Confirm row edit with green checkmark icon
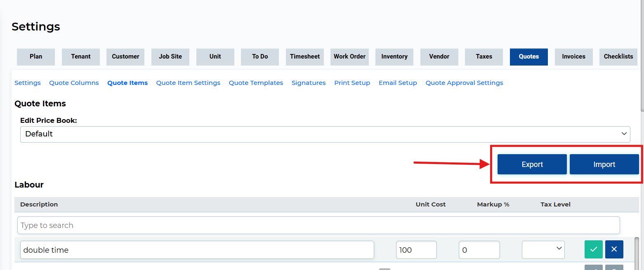 click(x=593, y=249)
